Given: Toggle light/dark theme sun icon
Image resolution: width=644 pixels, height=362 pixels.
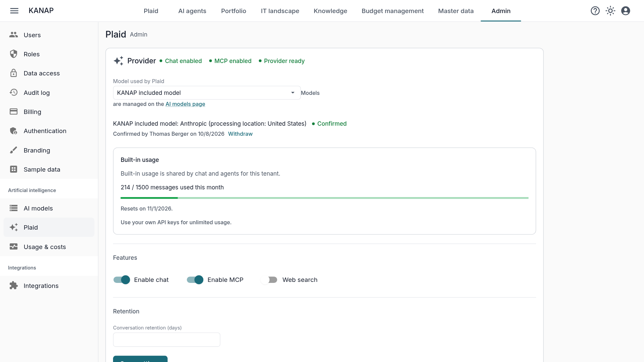Looking at the screenshot, I should click(x=610, y=11).
